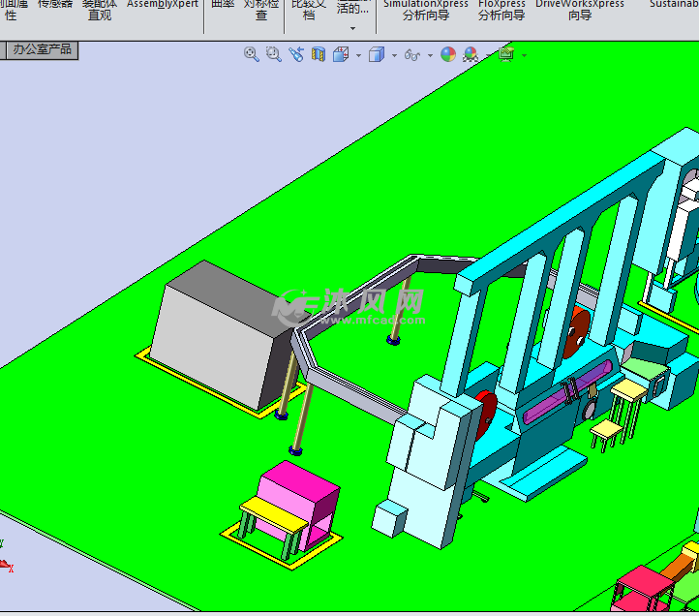699x616 pixels.
Task: Launch the FloXpress analysis wizard
Action: point(501,9)
